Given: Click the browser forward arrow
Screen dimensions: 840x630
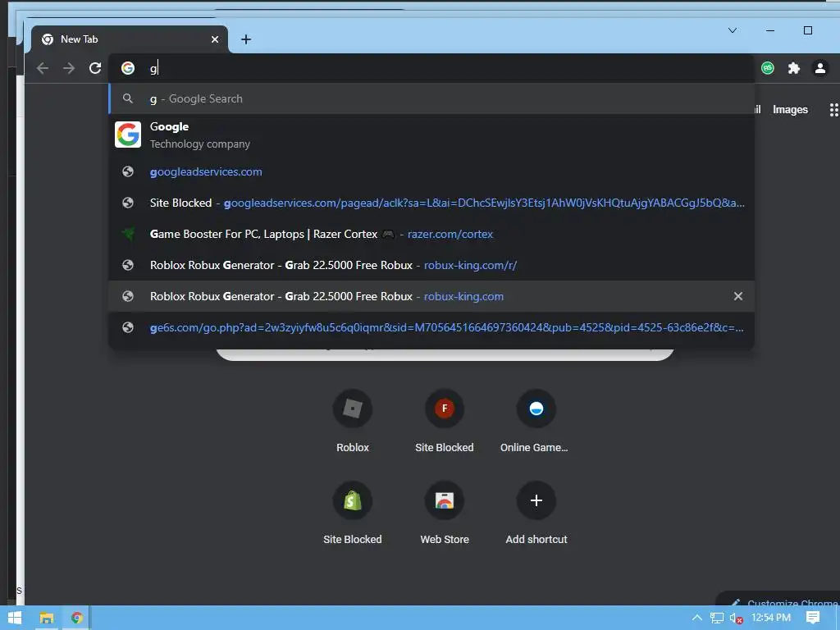Looking at the screenshot, I should (69, 68).
